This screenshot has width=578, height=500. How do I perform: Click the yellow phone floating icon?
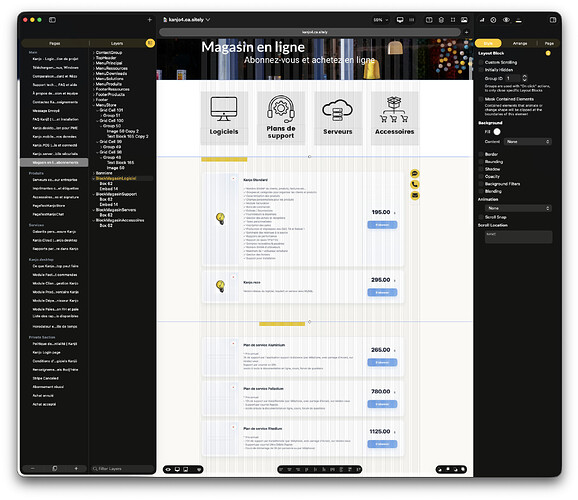415,184
